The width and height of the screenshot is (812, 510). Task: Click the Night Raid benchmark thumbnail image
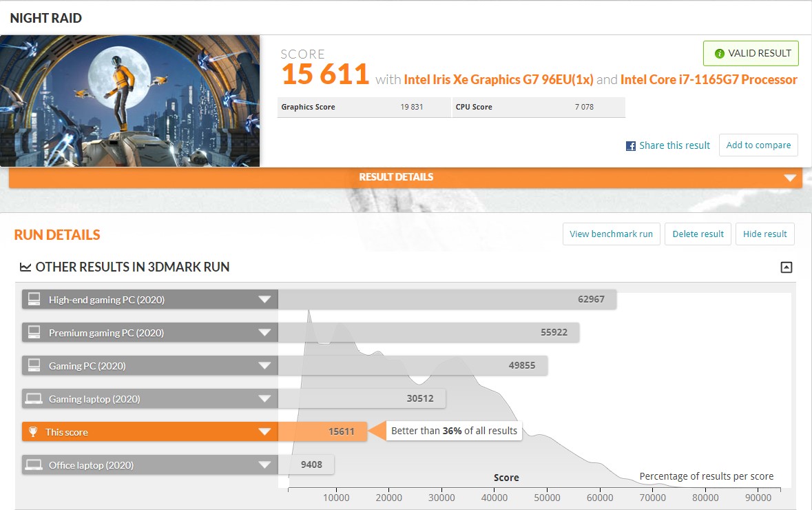(130, 101)
